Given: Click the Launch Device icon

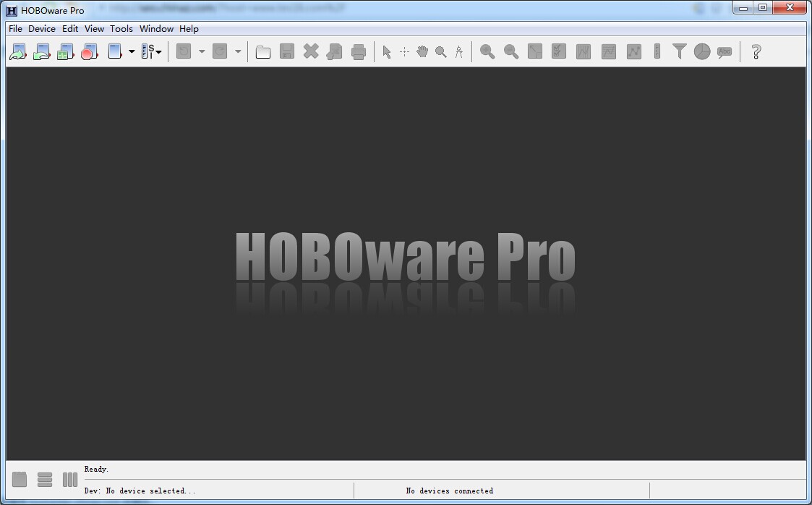Looking at the screenshot, I should (18, 51).
